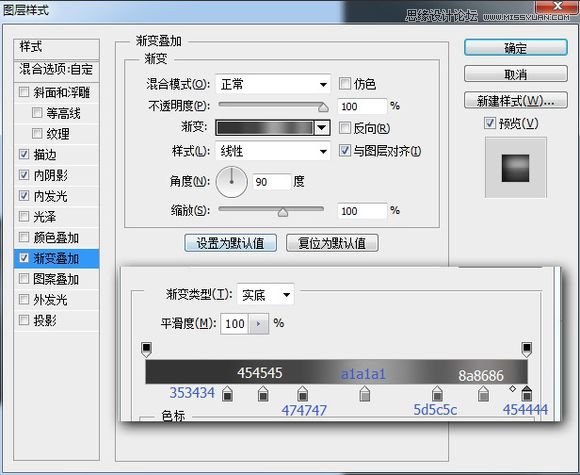
Task: Select the 5d5c5c color stop
Action: click(437, 394)
